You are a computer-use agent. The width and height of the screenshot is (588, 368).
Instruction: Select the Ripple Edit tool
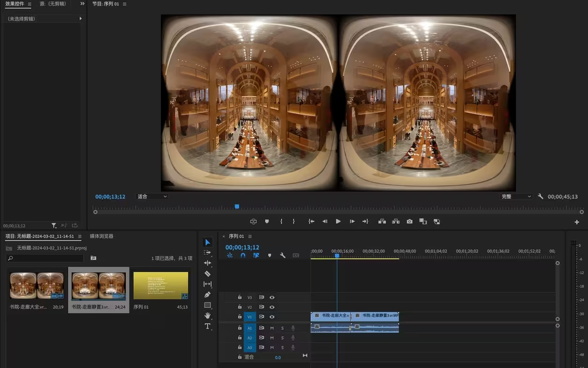point(207,263)
